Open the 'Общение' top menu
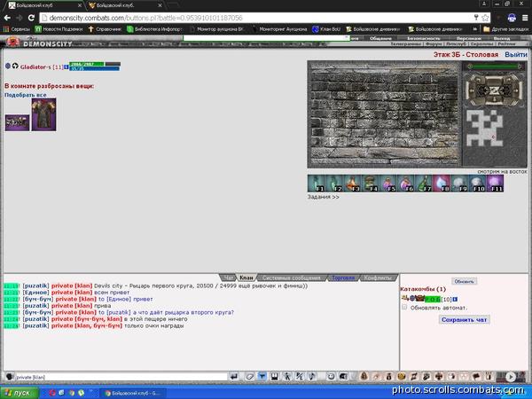532x399 pixels. pos(380,38)
